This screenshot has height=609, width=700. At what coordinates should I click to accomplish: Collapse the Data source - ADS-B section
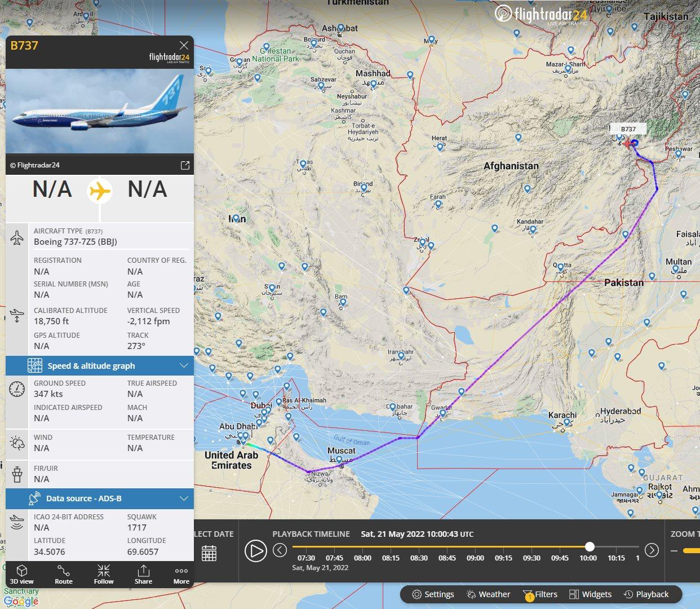point(184,498)
